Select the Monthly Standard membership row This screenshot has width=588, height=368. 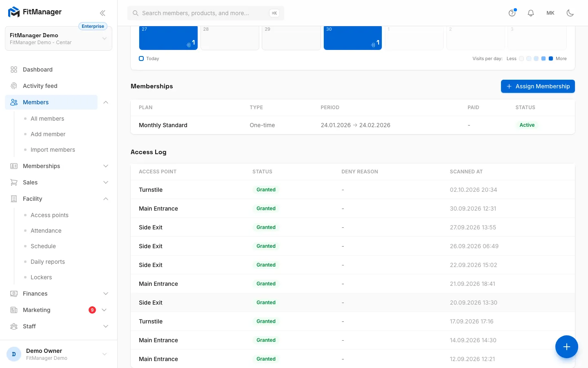click(353, 125)
